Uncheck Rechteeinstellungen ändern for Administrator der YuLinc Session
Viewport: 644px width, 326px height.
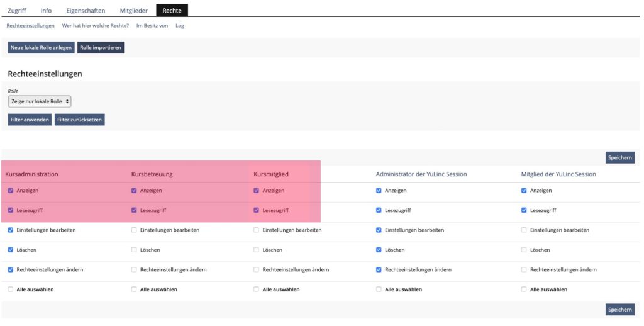(379, 269)
